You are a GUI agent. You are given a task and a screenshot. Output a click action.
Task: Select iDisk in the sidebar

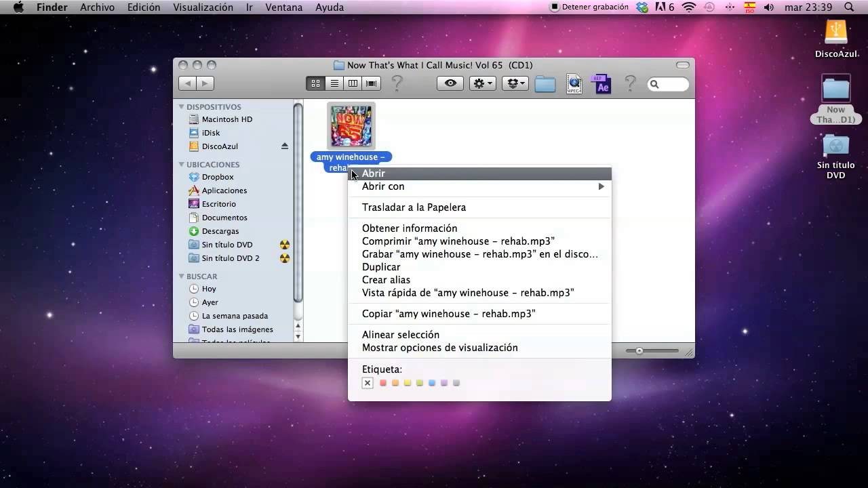[210, 133]
